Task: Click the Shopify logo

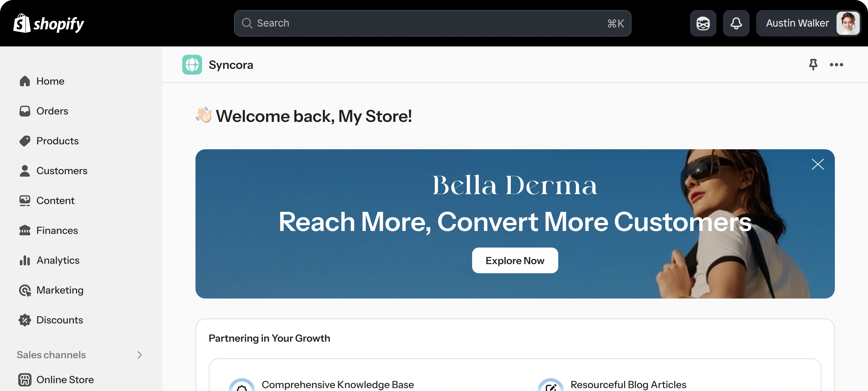Action: click(x=49, y=23)
